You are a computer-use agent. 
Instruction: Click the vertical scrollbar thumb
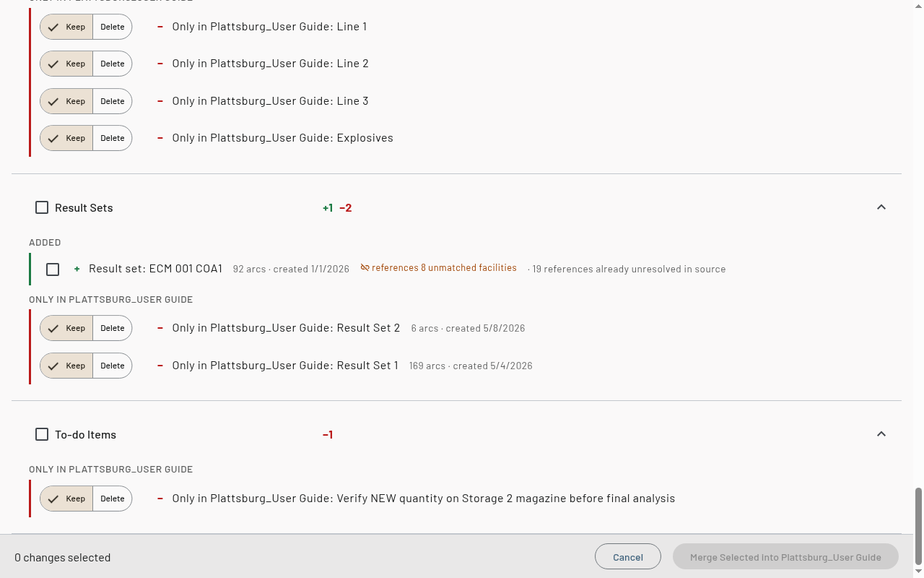(x=918, y=526)
